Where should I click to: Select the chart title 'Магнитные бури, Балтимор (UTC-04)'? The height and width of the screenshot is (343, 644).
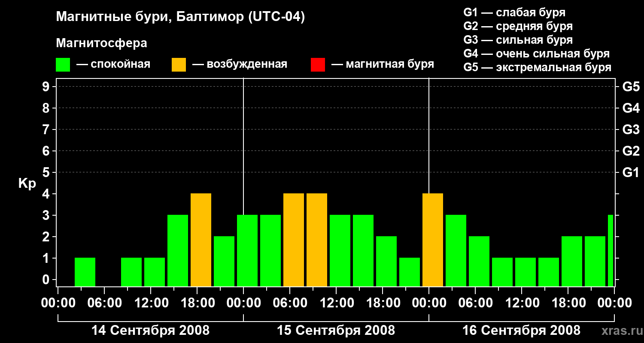(x=180, y=17)
